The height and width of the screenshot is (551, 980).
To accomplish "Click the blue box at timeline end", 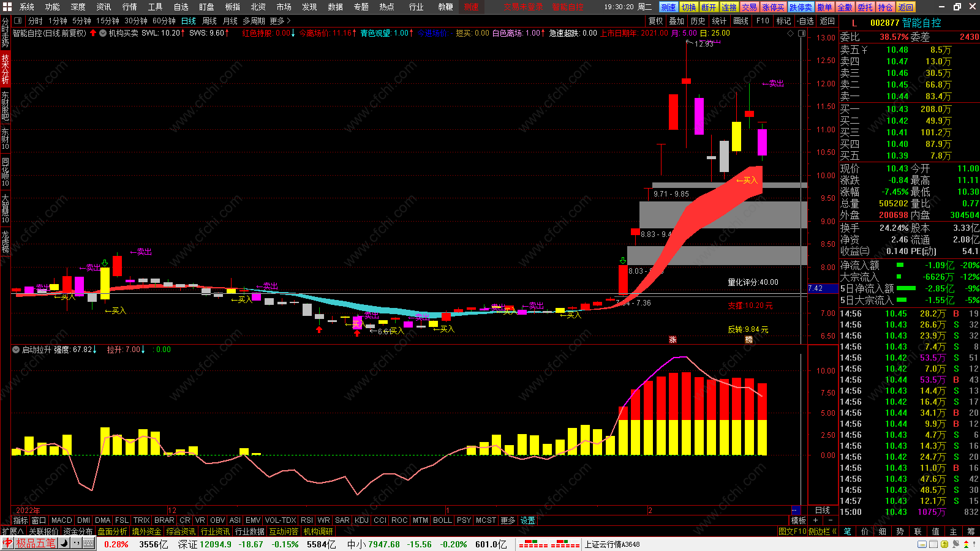I will [x=796, y=510].
